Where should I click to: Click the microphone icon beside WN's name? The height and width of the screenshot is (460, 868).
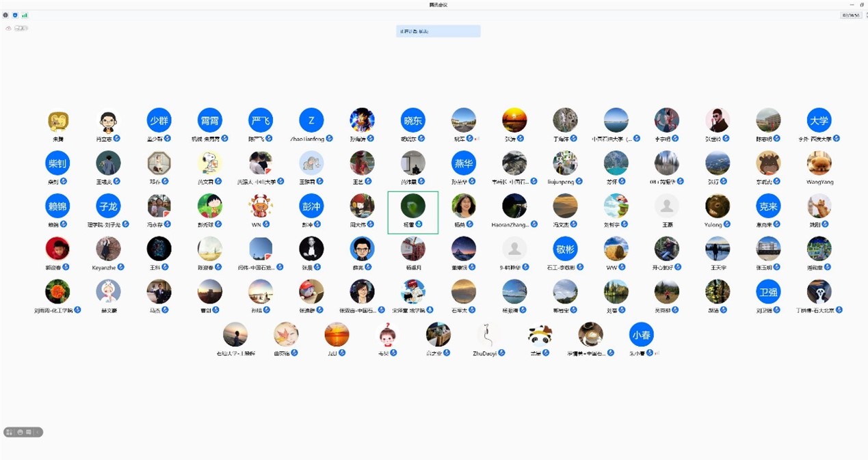tap(266, 224)
